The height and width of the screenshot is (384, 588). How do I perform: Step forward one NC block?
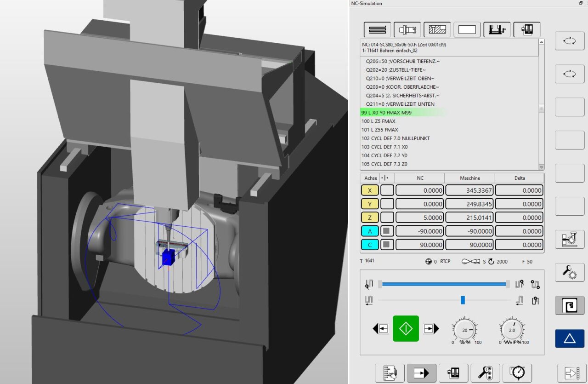(x=430, y=328)
